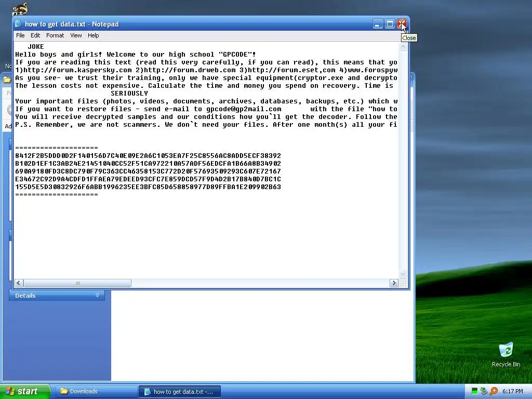The height and width of the screenshot is (399, 532).
Task: Click the hex line starting B102D1EF
Action: [x=148, y=164]
